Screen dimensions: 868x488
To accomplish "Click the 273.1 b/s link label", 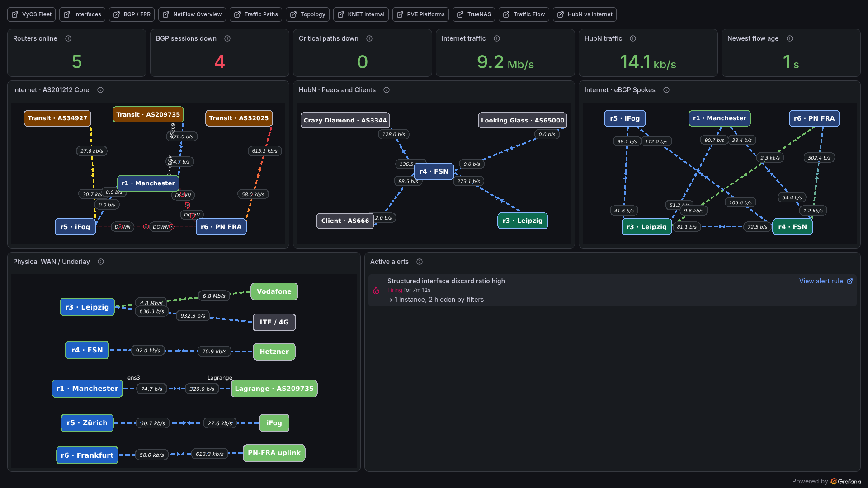I will (468, 181).
